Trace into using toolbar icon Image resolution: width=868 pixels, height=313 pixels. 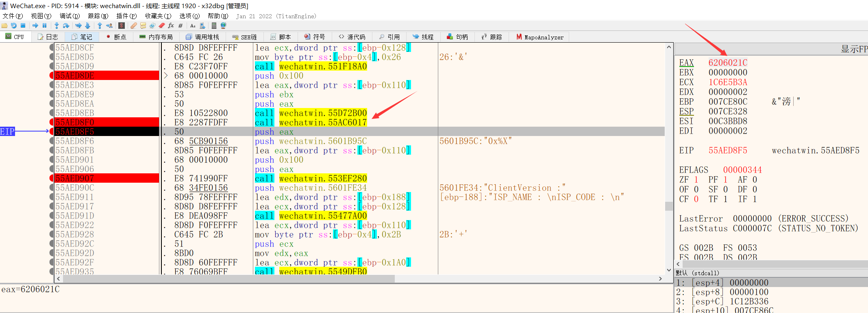78,26
